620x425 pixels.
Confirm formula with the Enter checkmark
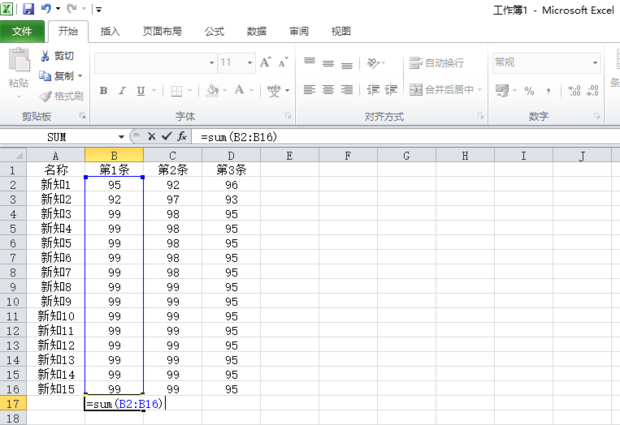pos(166,136)
